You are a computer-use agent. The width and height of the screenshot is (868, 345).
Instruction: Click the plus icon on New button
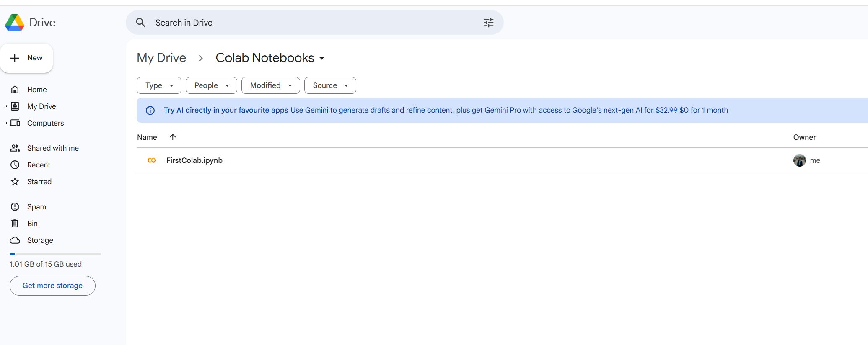click(15, 58)
